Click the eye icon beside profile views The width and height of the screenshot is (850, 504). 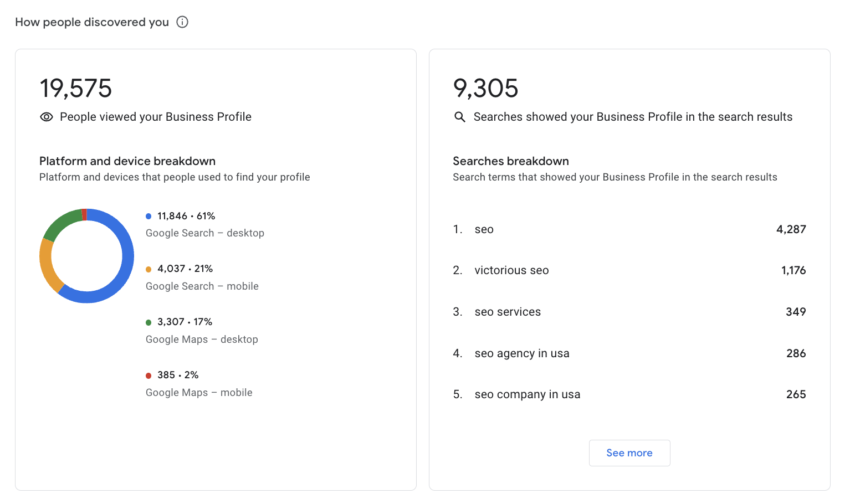pyautogui.click(x=47, y=117)
